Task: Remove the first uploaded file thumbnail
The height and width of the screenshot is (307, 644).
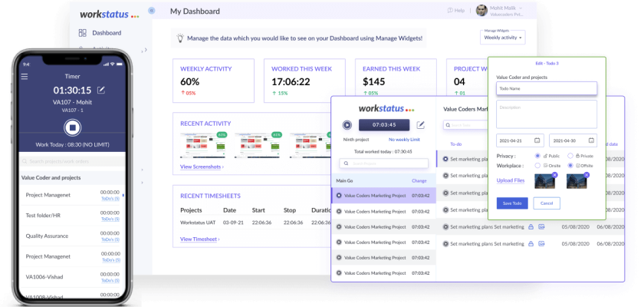Action: (554, 175)
